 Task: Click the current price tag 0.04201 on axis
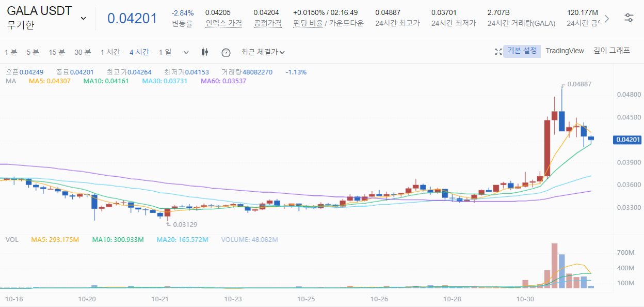(626, 140)
